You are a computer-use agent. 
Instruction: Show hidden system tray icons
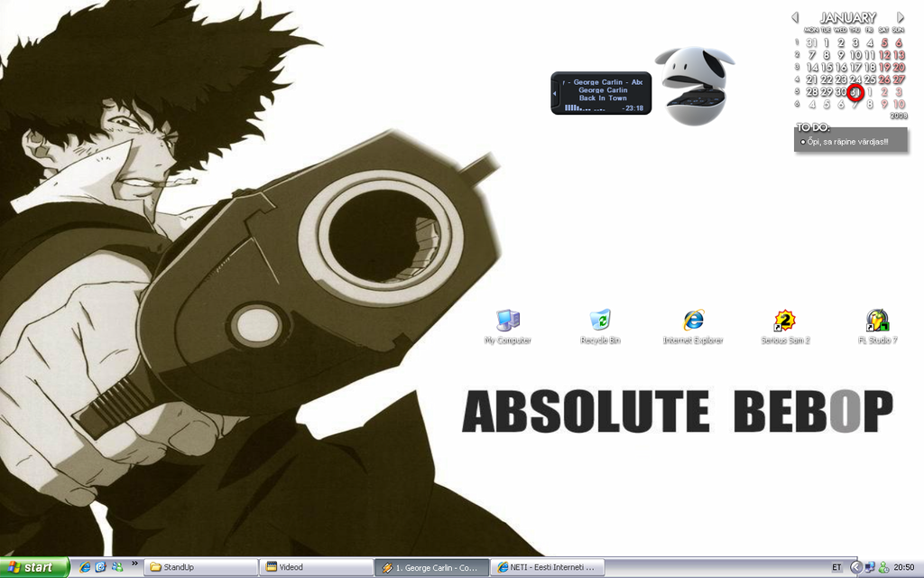tap(856, 567)
